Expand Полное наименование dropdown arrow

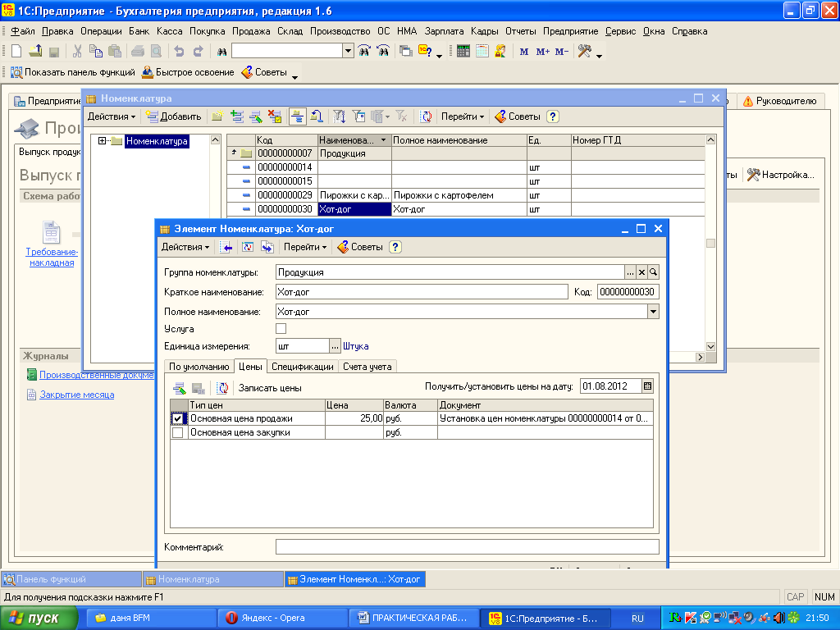653,312
